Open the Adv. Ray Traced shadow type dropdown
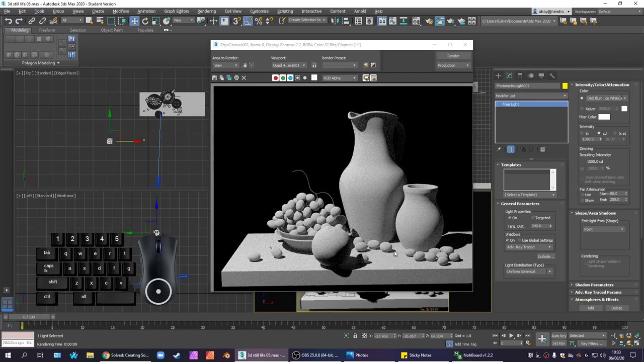Image resolution: width=644 pixels, height=362 pixels. point(529,247)
